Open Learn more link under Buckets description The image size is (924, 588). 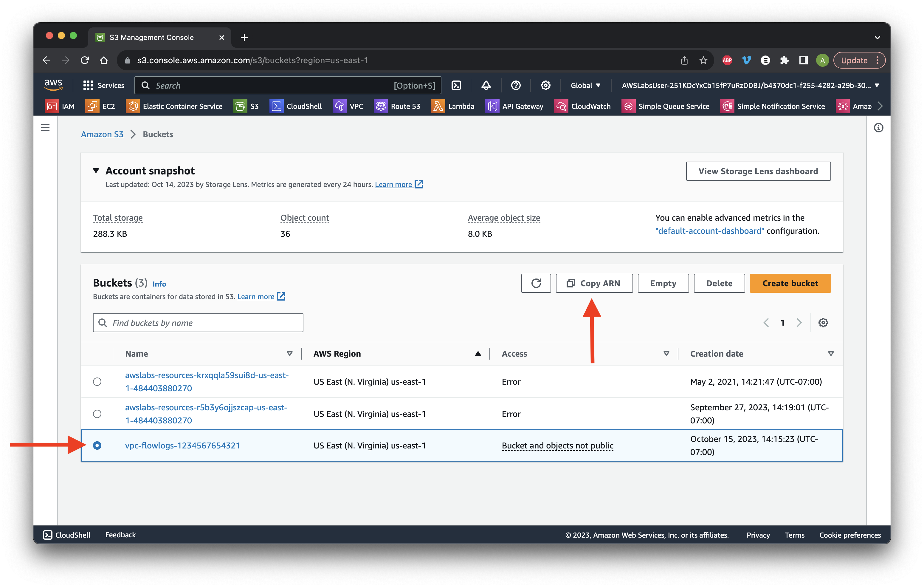[x=261, y=297]
